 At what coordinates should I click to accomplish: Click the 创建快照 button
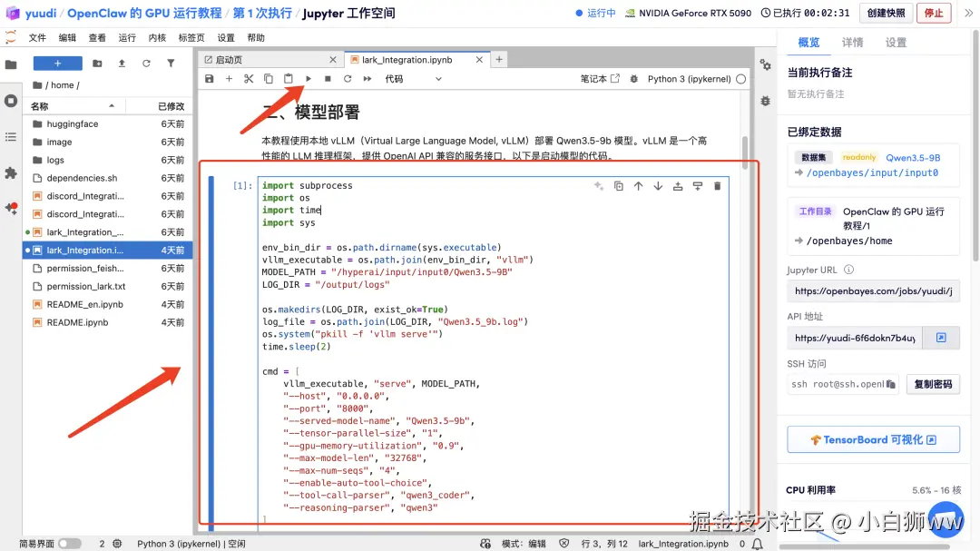(887, 13)
